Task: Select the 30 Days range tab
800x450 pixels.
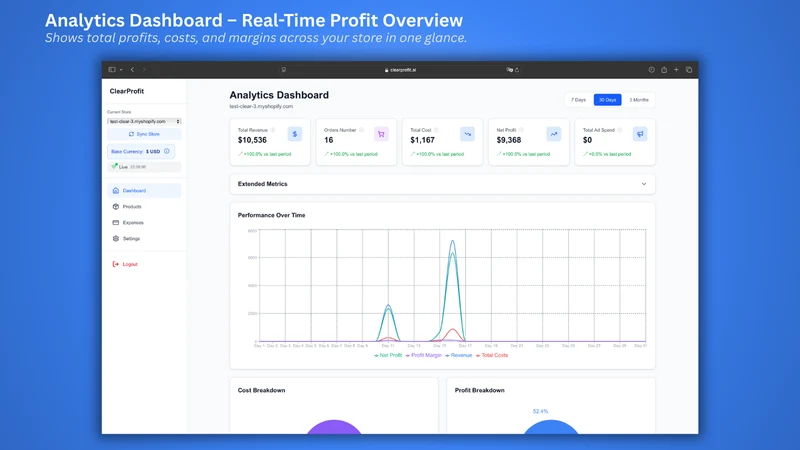Action: pyautogui.click(x=607, y=100)
